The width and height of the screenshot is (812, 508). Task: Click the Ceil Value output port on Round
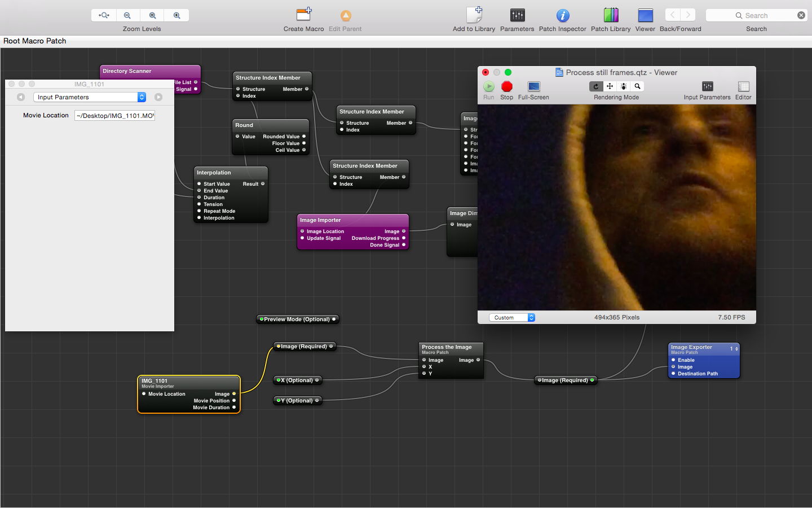(x=304, y=150)
